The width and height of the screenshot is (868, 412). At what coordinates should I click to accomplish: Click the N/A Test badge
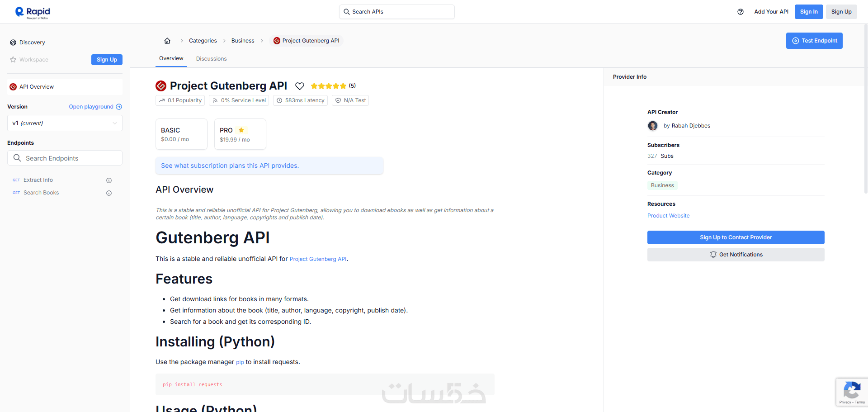[350, 100]
